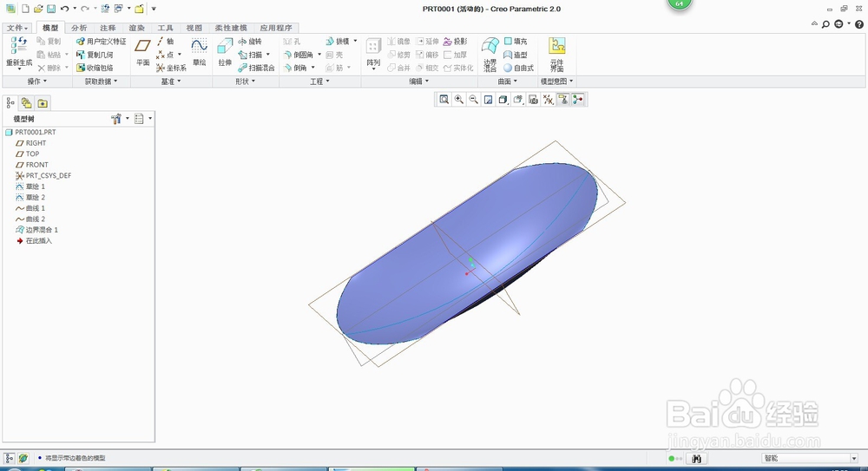Click the 平面 (Plane) datum tool
Screen dimensions: 868x471
[143, 53]
